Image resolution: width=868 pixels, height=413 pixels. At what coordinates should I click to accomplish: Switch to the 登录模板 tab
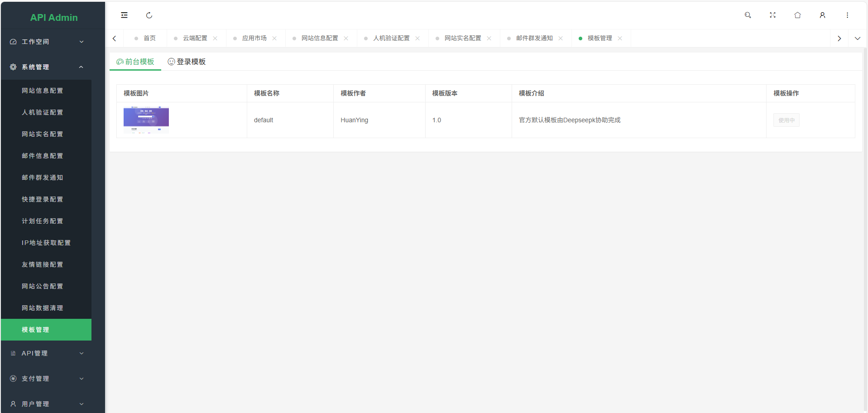click(x=187, y=62)
